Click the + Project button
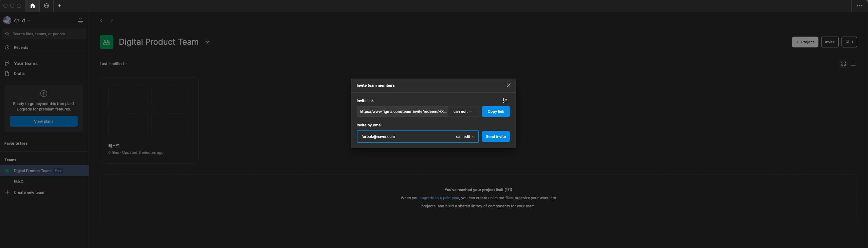Screen dimensions: 868x248 tap(805, 42)
